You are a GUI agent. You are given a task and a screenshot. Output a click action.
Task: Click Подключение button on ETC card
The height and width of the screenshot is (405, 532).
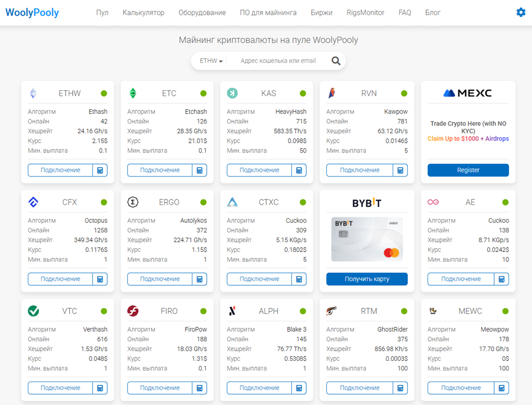160,171
